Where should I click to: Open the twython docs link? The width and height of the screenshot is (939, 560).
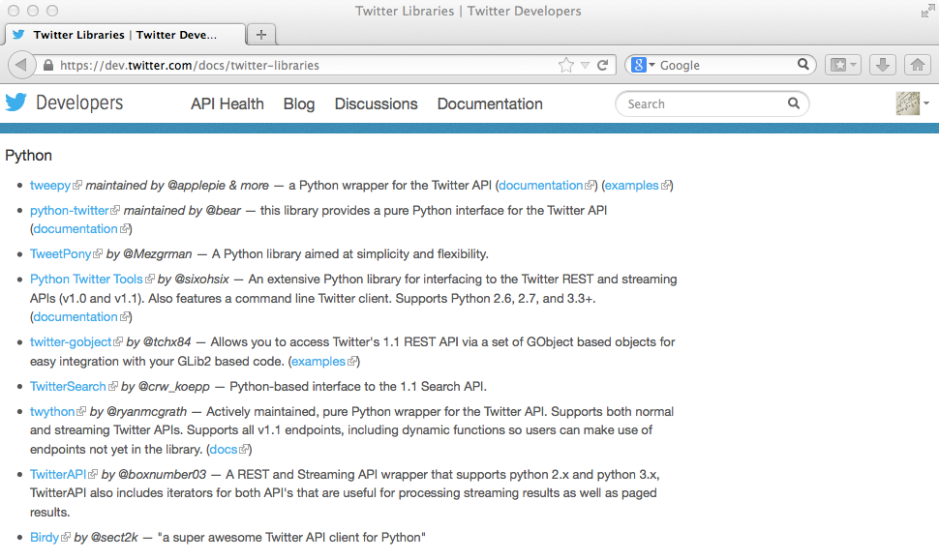click(x=224, y=450)
